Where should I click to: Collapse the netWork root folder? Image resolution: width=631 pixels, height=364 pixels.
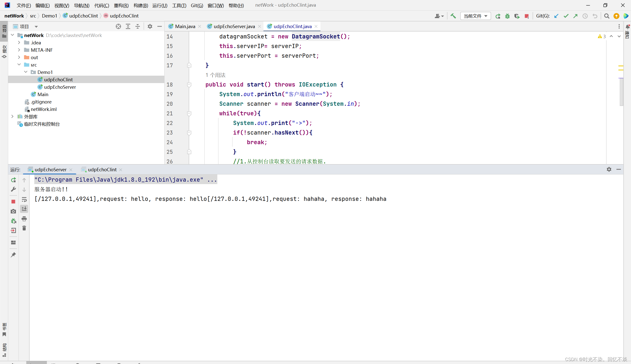13,35
